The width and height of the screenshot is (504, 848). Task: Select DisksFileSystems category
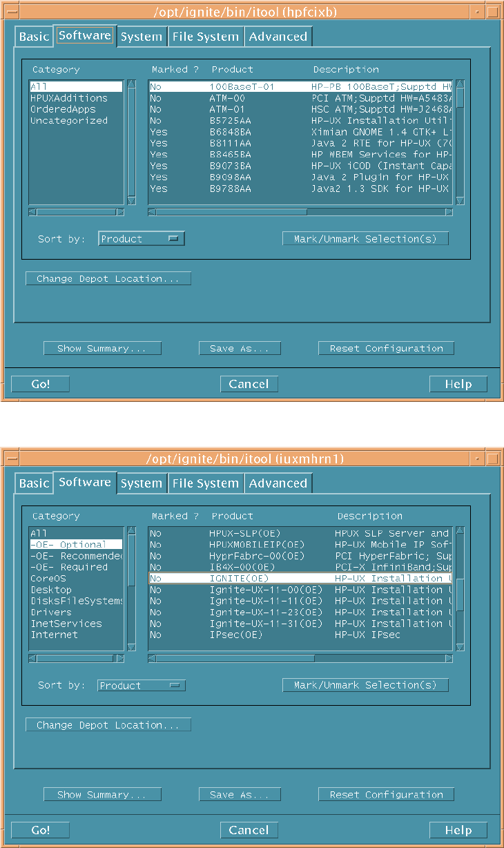pyautogui.click(x=76, y=601)
